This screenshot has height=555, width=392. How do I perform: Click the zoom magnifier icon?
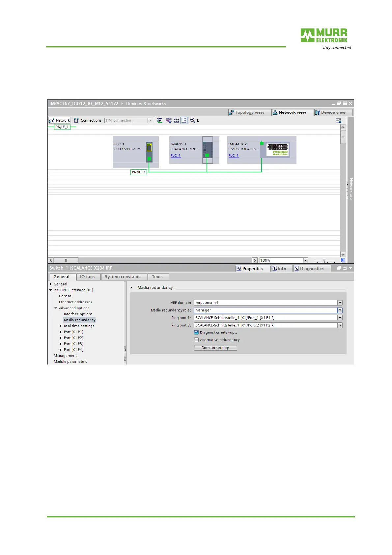[x=192, y=120]
